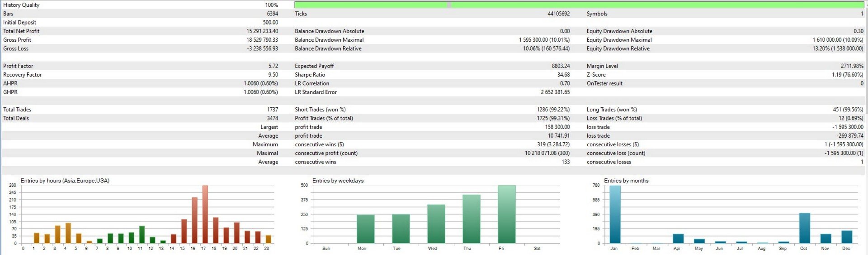Click the Oct bar in months chart
Viewport: 868px width, 255px height.
805,228
